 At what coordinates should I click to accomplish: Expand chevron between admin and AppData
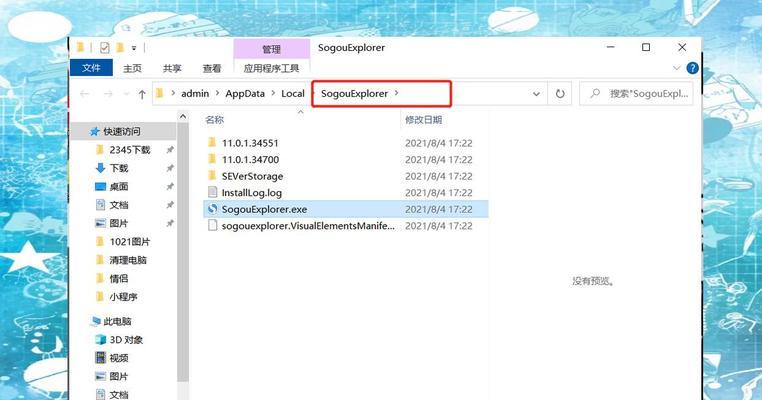coord(217,93)
